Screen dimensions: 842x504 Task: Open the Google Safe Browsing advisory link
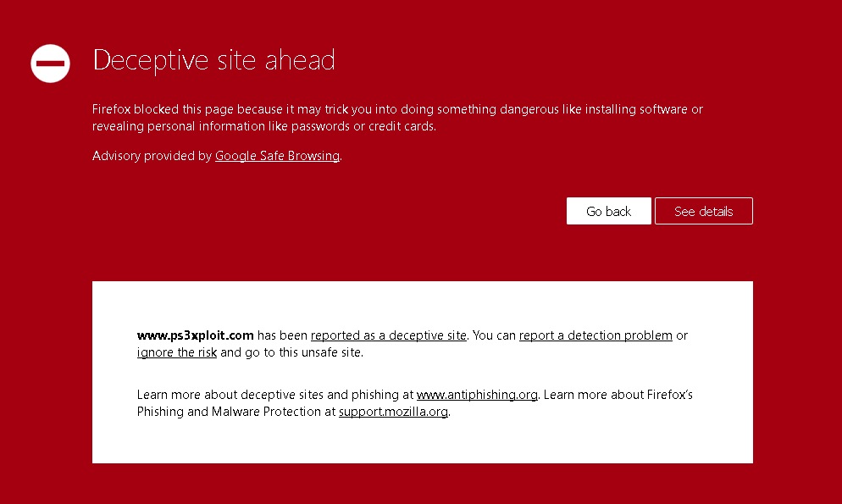pyautogui.click(x=276, y=156)
